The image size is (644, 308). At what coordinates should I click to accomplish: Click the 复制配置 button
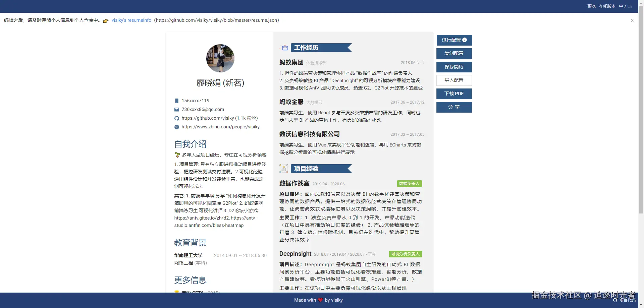tap(454, 54)
